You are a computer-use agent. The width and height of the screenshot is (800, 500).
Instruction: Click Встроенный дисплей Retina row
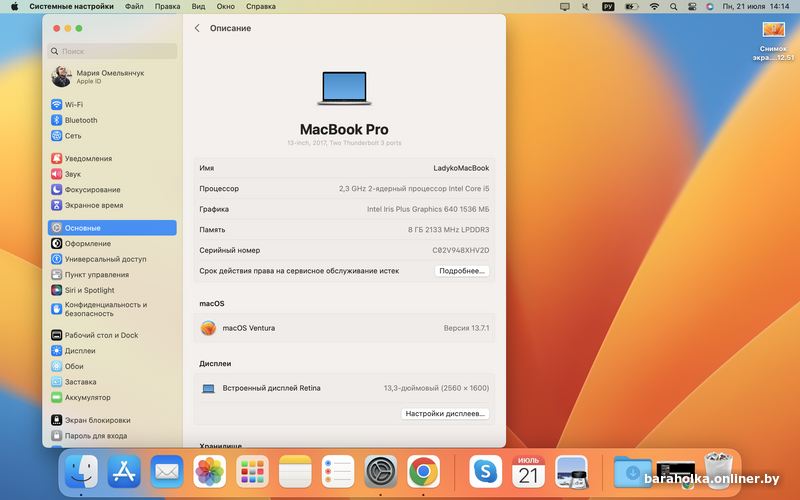(x=344, y=388)
